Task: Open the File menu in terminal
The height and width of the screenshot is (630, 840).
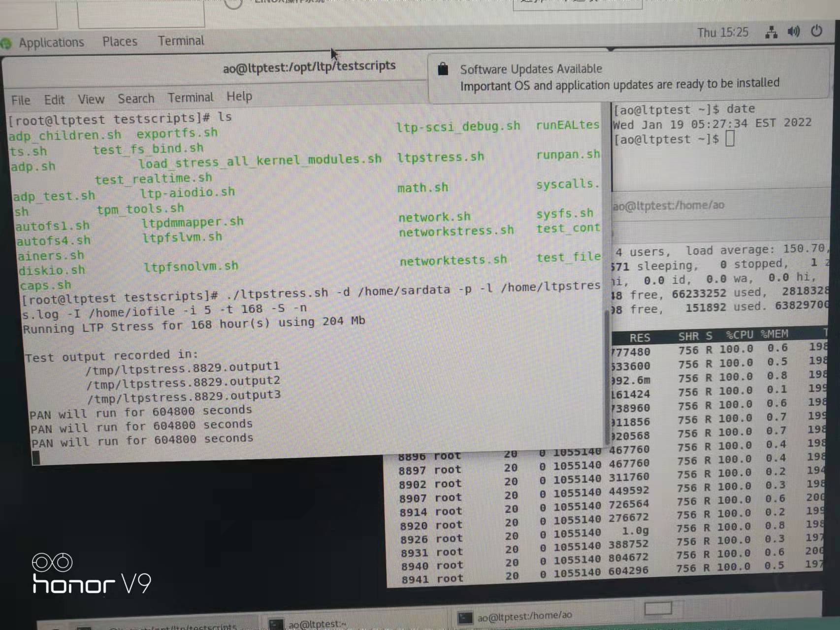Action: pos(21,100)
